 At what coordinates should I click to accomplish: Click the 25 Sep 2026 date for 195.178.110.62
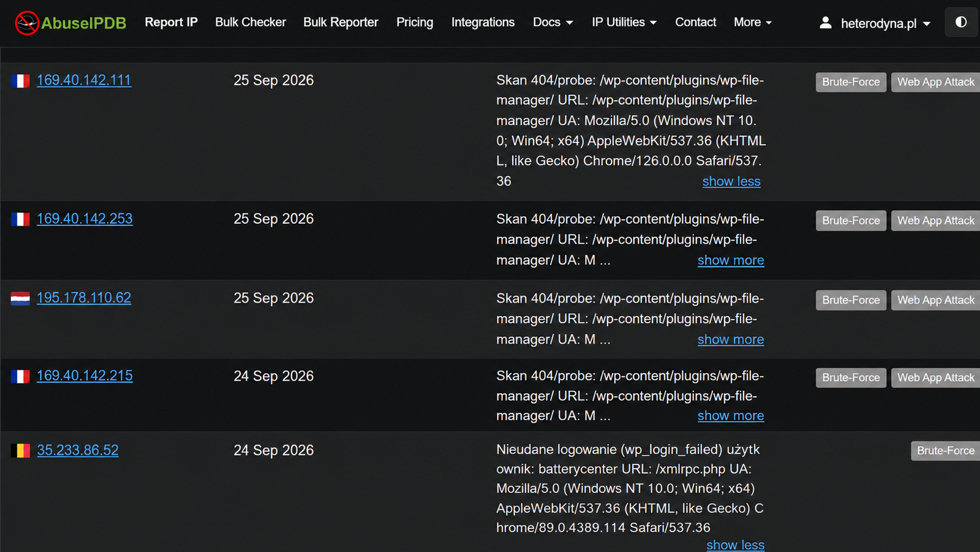(x=274, y=298)
